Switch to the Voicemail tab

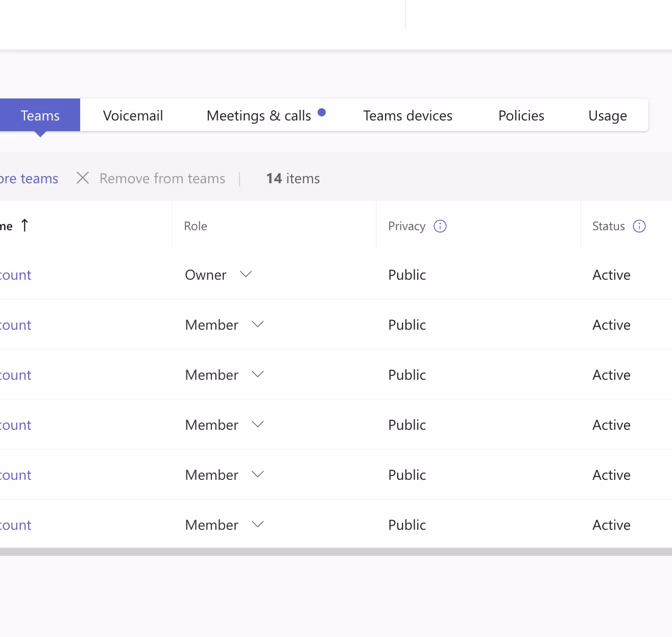click(133, 115)
